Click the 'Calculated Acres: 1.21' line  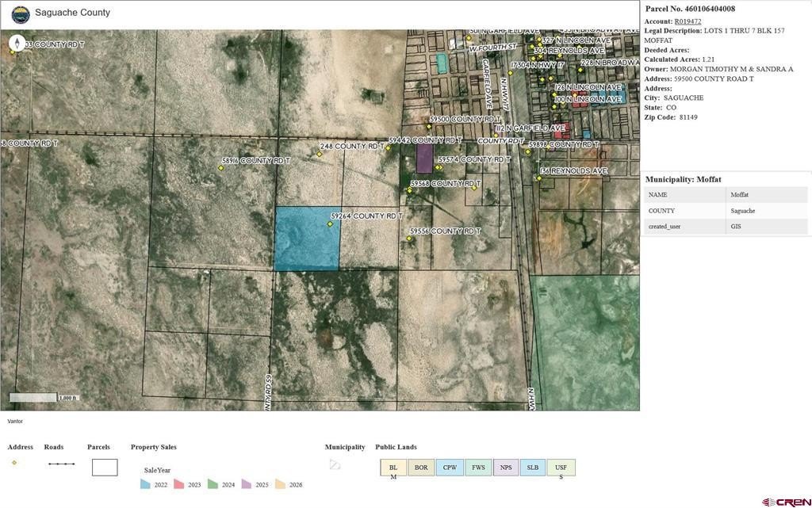point(679,59)
